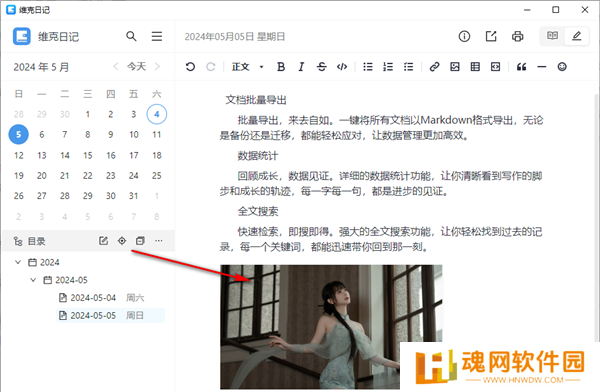Go to next month
Image resolution: width=600 pixels, height=392 pixels.
157,67
